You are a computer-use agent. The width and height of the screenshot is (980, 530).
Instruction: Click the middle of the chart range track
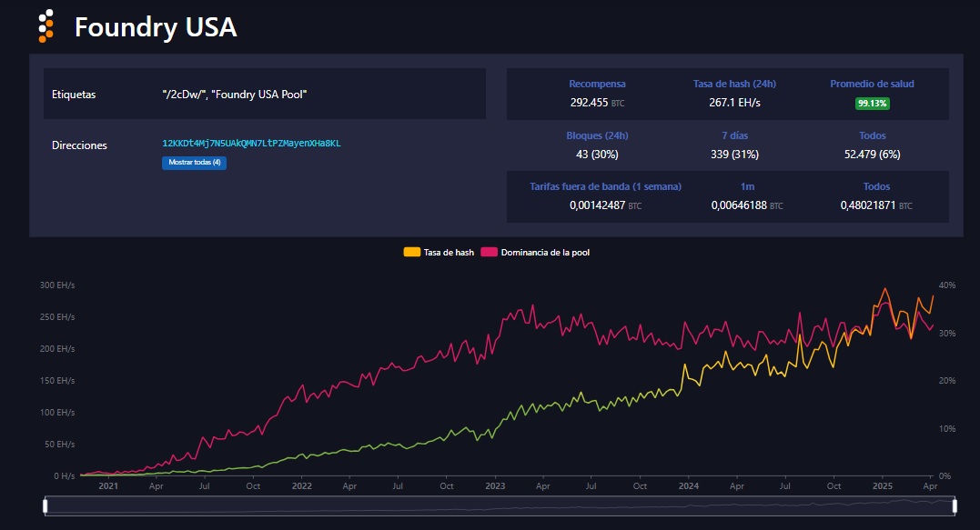click(500, 505)
